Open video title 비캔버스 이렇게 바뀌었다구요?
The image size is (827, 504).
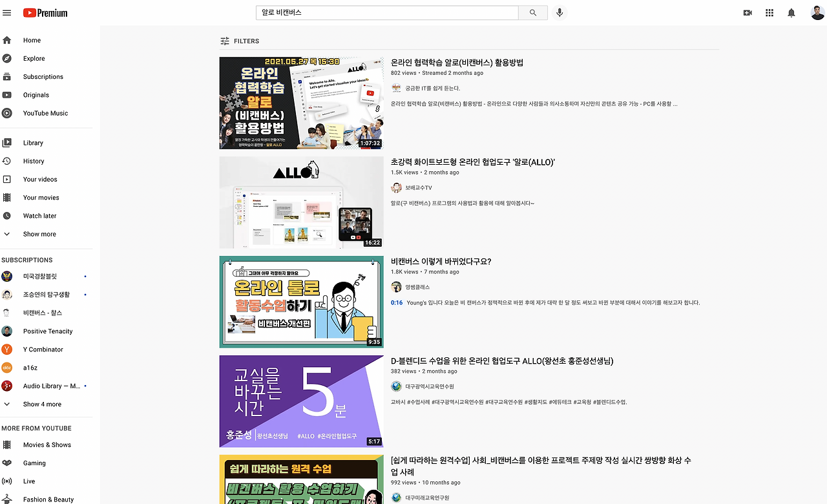[x=441, y=262]
